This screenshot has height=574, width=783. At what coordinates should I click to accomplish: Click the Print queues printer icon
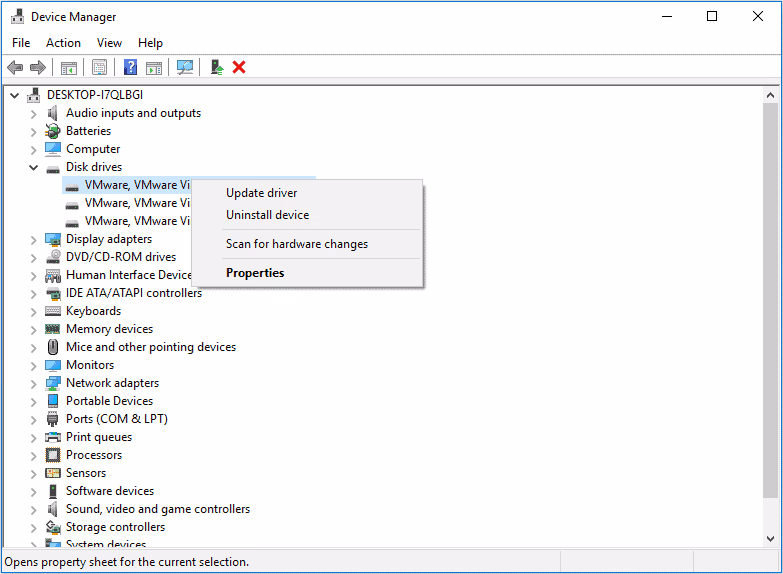53,437
